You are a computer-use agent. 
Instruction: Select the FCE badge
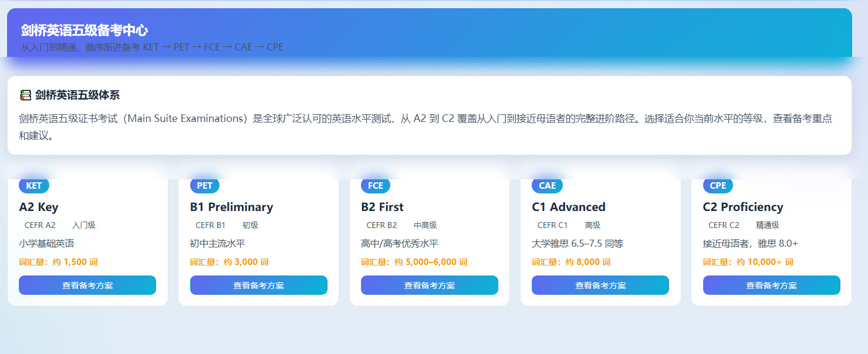point(376,185)
